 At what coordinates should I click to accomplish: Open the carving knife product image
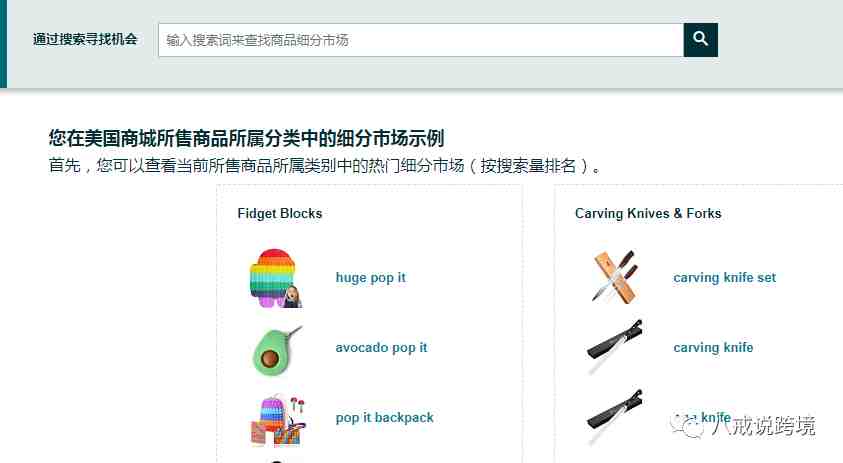(614, 347)
